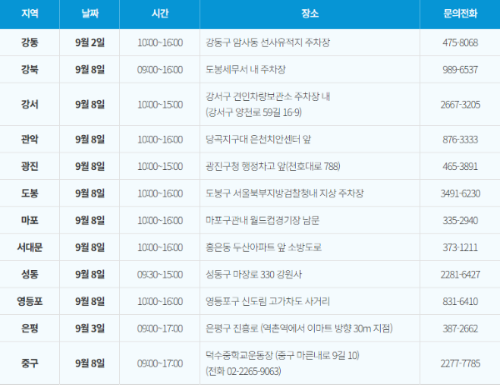Click the 09:00~16:00 time in 강북 row

pos(160,69)
